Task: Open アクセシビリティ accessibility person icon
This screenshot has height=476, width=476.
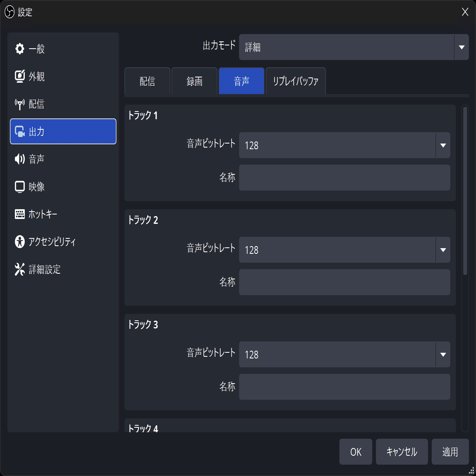Action: [19, 242]
